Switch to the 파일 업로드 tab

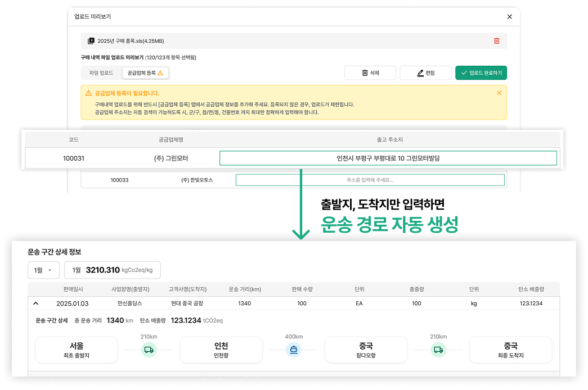point(101,73)
